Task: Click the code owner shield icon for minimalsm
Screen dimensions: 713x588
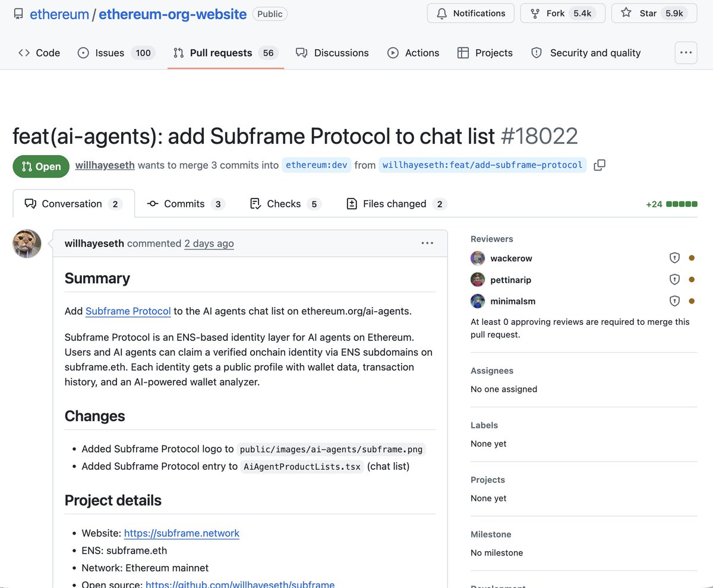Action: (x=674, y=301)
